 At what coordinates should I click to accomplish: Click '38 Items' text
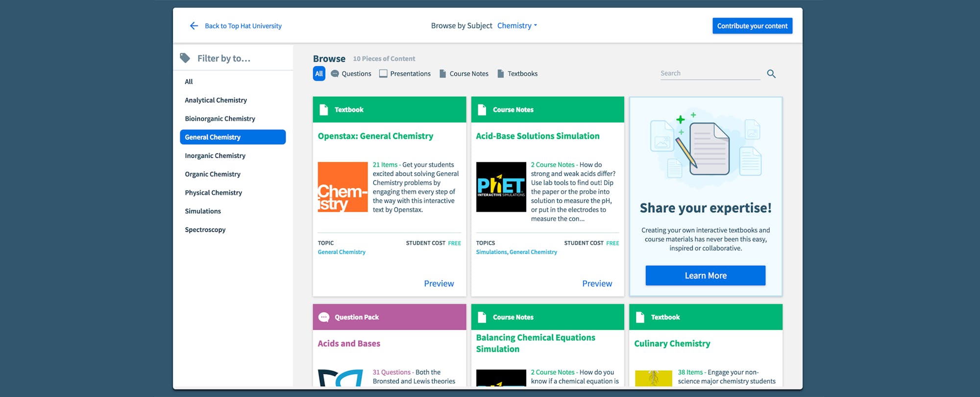click(690, 372)
